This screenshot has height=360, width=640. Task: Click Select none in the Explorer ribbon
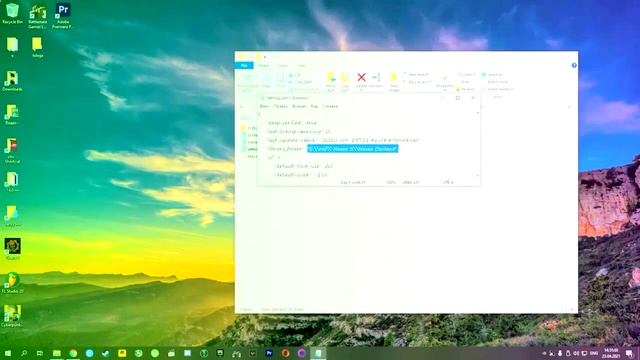(x=495, y=82)
